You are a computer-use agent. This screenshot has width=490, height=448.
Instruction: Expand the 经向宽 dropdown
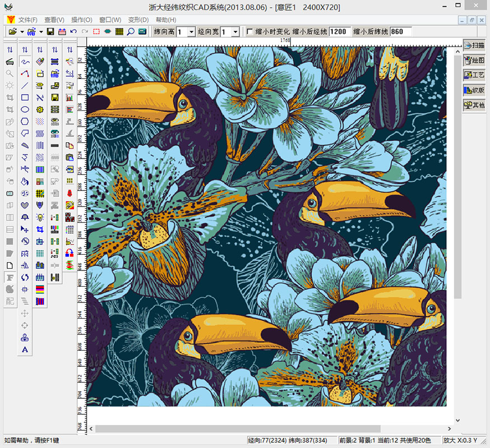235,32
